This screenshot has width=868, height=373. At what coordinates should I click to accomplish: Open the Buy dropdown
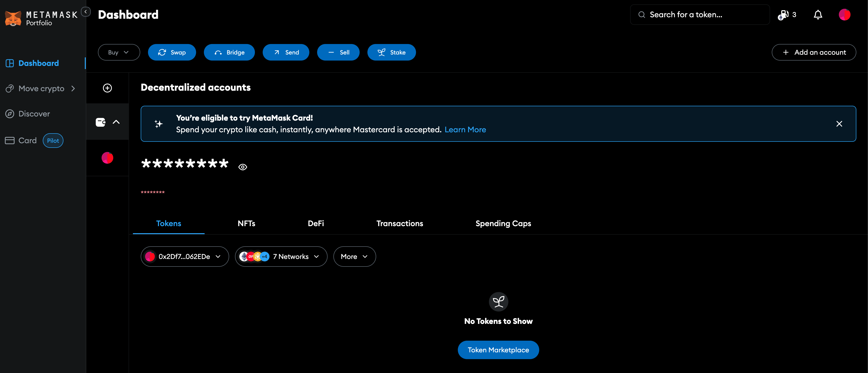(x=119, y=53)
